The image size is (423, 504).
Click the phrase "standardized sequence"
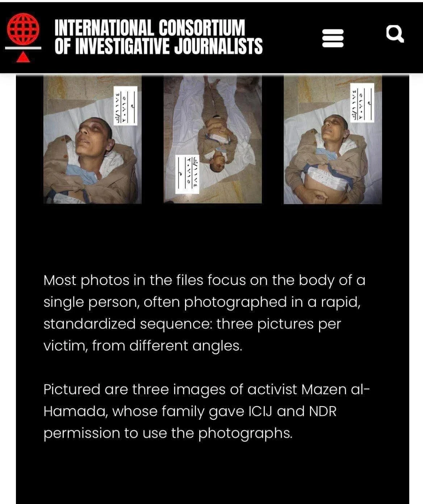[128, 324]
